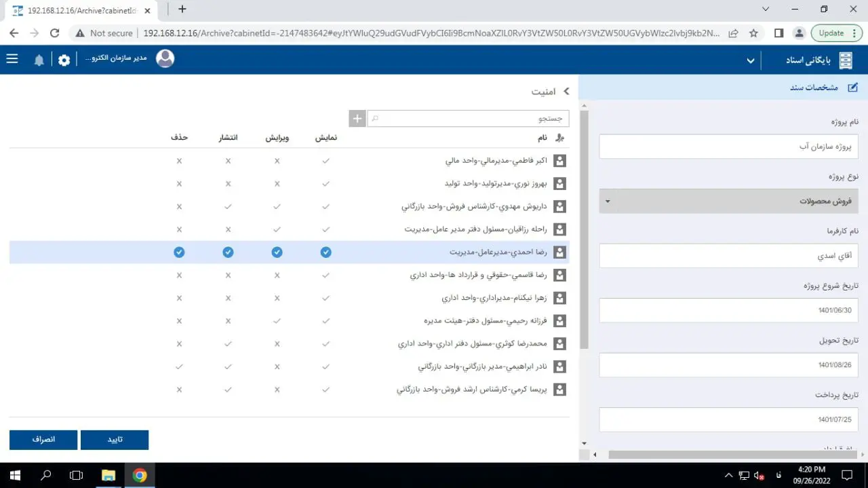Click the user profile avatar icon
Viewport: 868px width, 488px height.
pyautogui.click(x=165, y=59)
